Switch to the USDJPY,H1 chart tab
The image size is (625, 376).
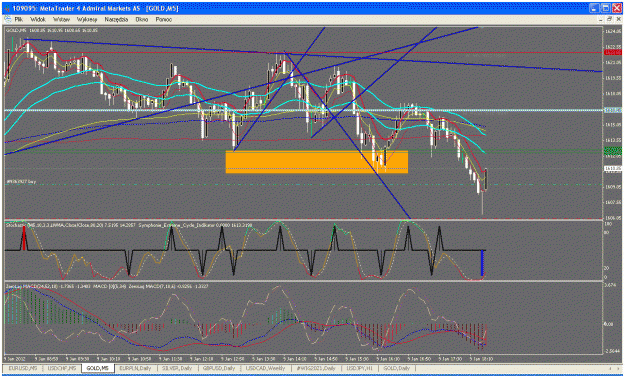pyautogui.click(x=359, y=368)
